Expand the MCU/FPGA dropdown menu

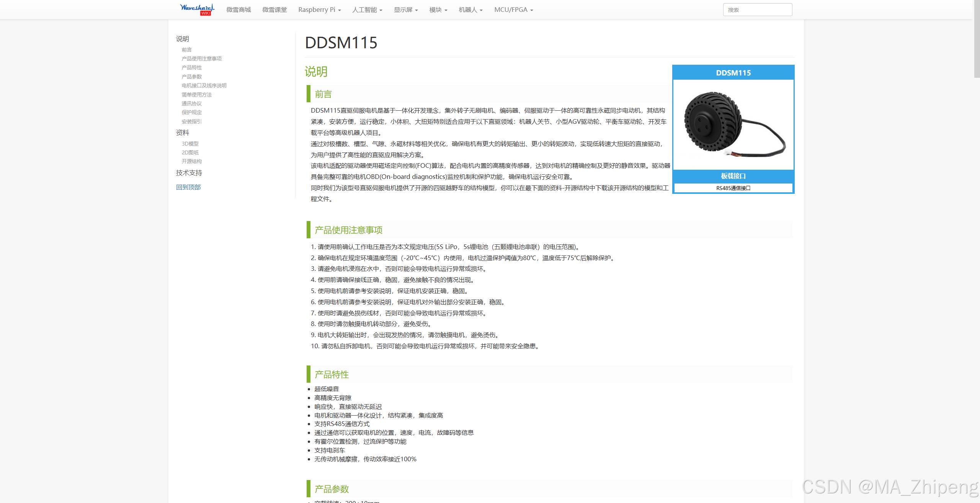click(x=513, y=10)
